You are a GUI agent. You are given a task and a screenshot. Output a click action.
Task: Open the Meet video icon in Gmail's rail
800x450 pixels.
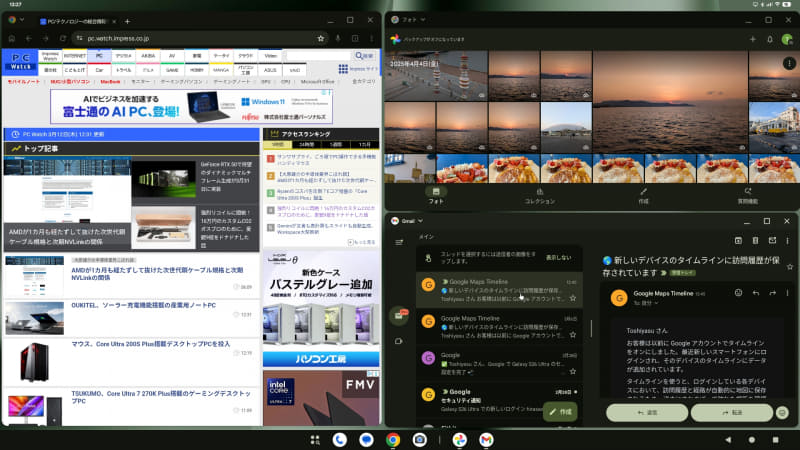click(399, 341)
